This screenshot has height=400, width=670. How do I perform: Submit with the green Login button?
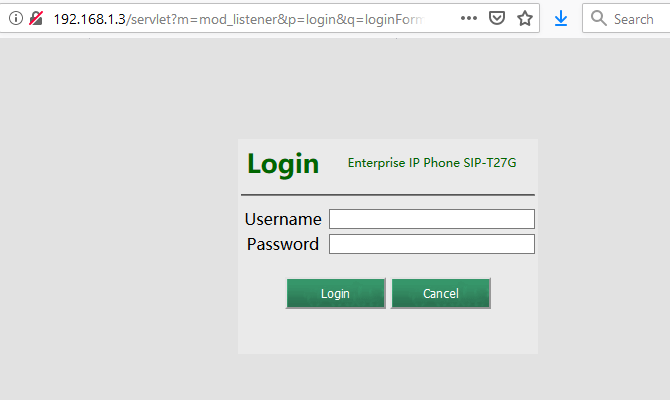point(336,293)
